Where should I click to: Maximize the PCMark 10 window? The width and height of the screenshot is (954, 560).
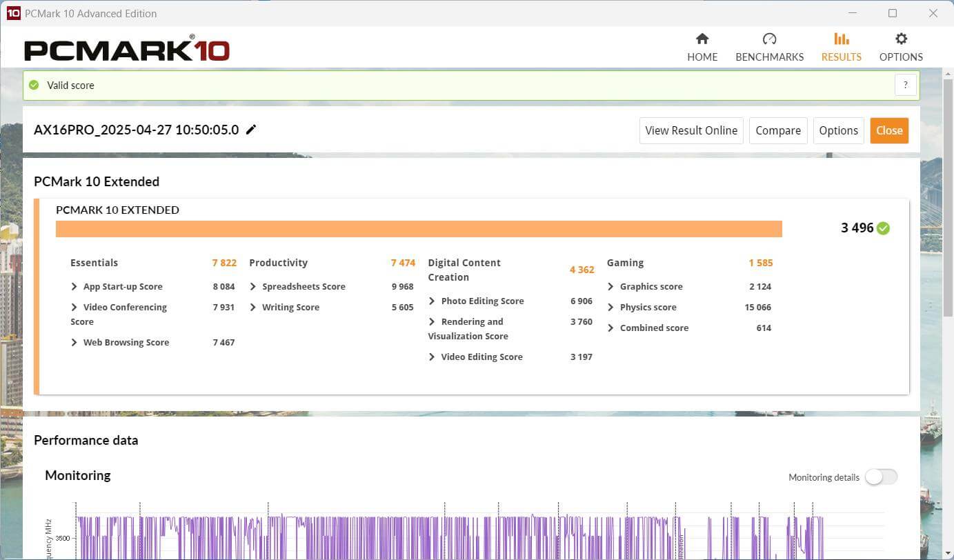point(893,13)
